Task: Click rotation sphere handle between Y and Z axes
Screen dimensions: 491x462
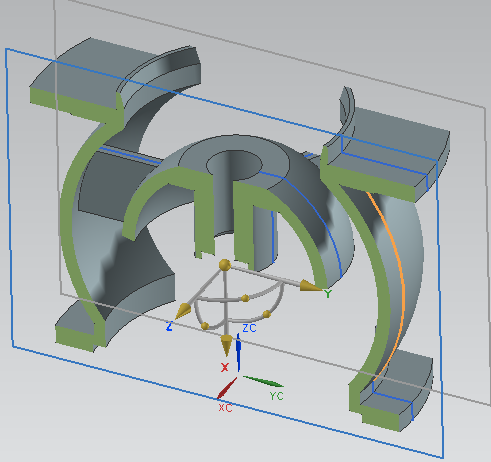Action: (245, 298)
